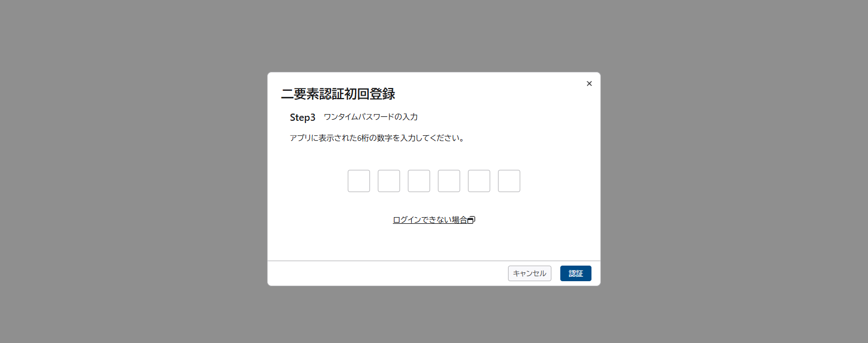Click the 二要素認証初回登録 dialog title

[338, 94]
